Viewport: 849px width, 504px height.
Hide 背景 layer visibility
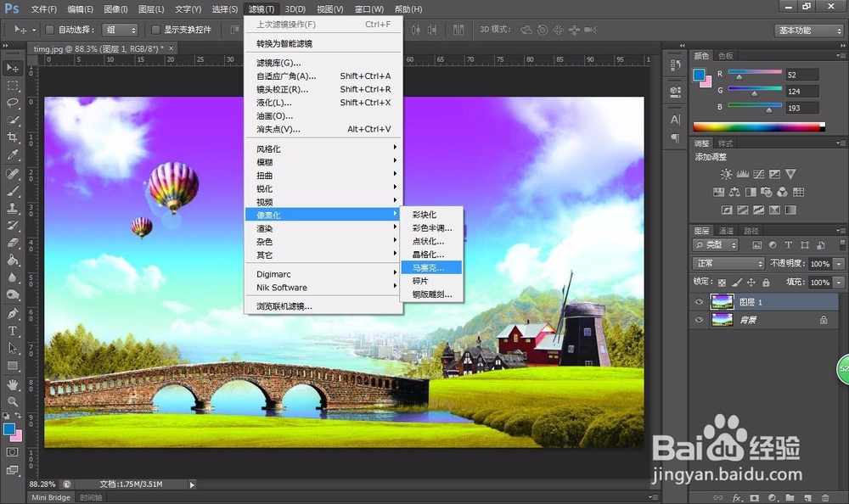(699, 320)
